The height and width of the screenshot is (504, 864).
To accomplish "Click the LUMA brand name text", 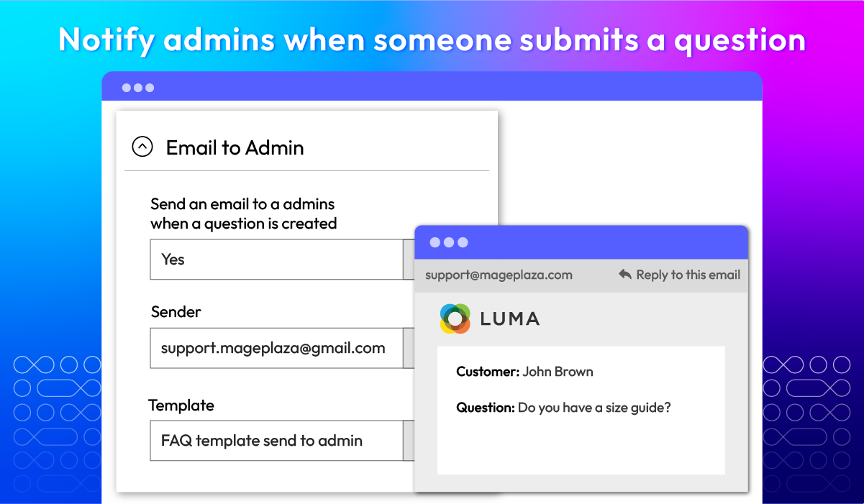I will point(510,319).
